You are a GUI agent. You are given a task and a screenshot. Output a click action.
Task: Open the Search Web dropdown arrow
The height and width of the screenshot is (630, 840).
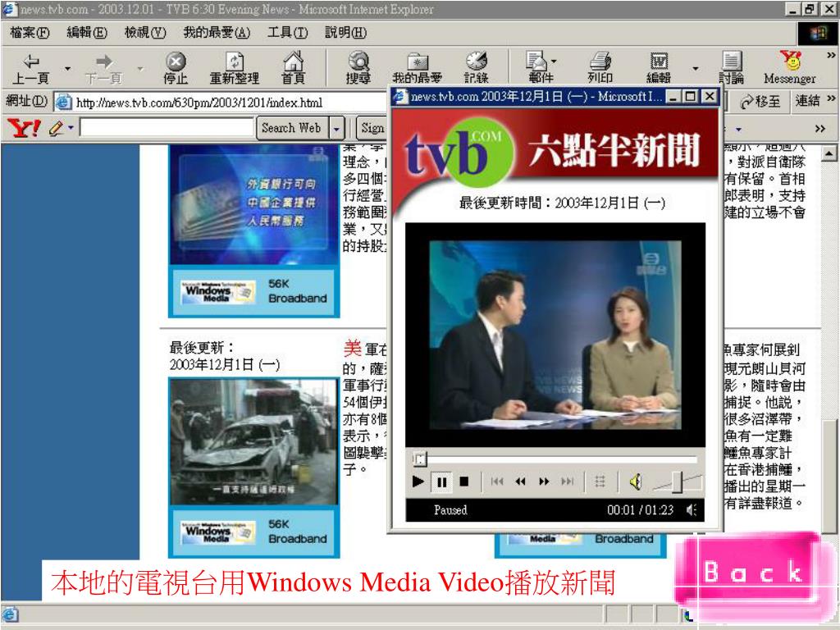point(336,129)
